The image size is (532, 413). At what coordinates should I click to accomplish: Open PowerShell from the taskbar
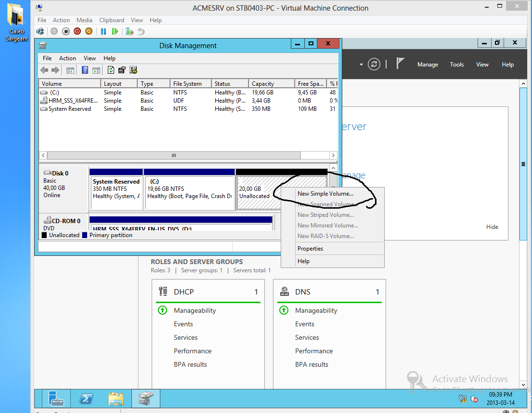click(86, 399)
